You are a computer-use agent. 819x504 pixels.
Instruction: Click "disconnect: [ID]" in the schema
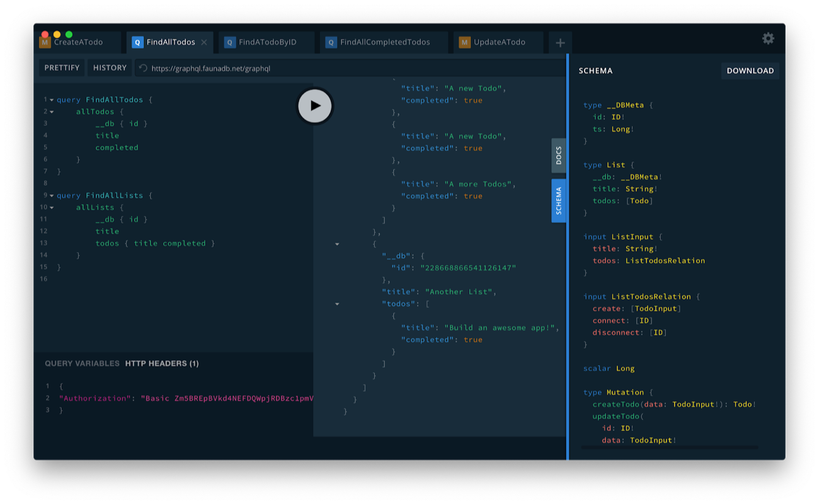point(629,333)
